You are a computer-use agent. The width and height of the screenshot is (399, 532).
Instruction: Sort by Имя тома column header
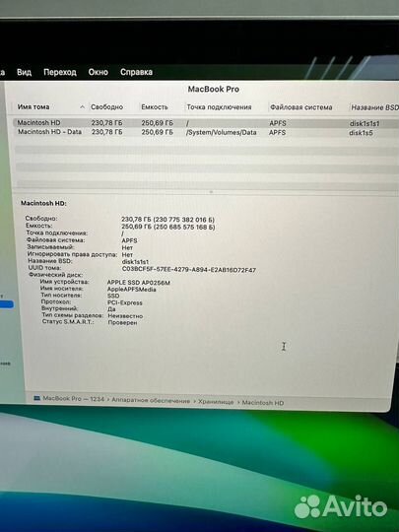click(x=33, y=106)
